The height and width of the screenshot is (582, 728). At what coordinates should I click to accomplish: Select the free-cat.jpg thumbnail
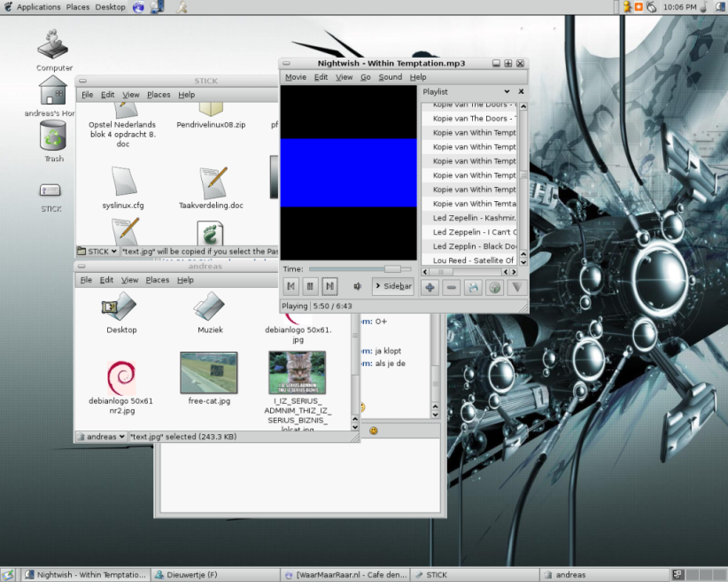click(x=208, y=373)
